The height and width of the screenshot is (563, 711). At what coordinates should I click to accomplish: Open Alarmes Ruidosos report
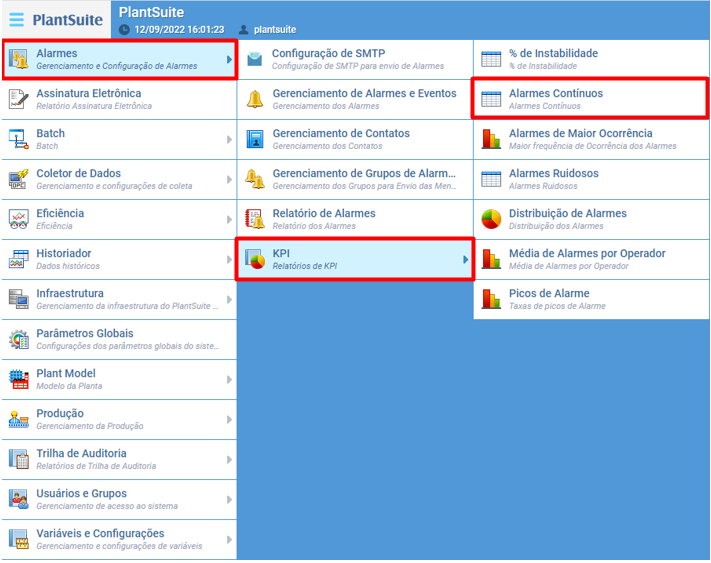tap(591, 179)
